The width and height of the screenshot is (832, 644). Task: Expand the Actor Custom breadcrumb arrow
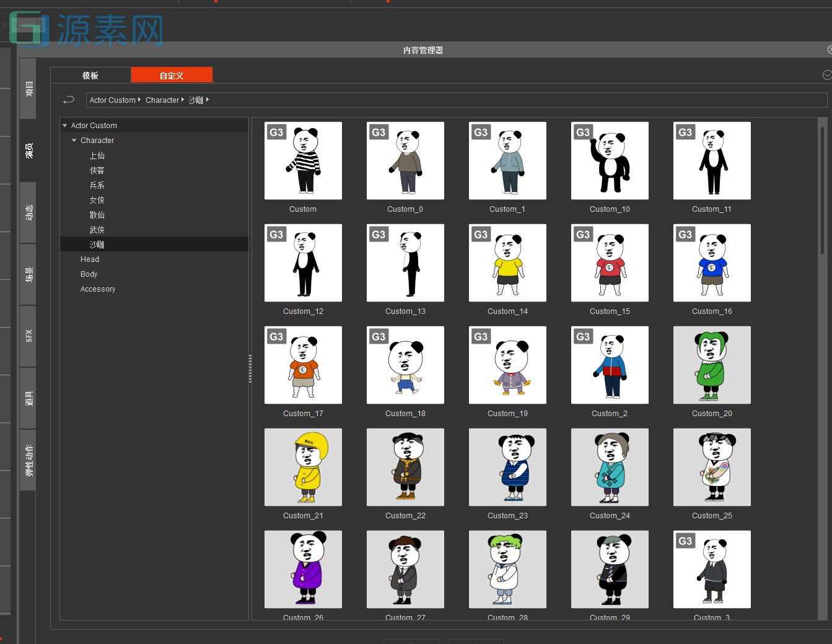tap(139, 100)
